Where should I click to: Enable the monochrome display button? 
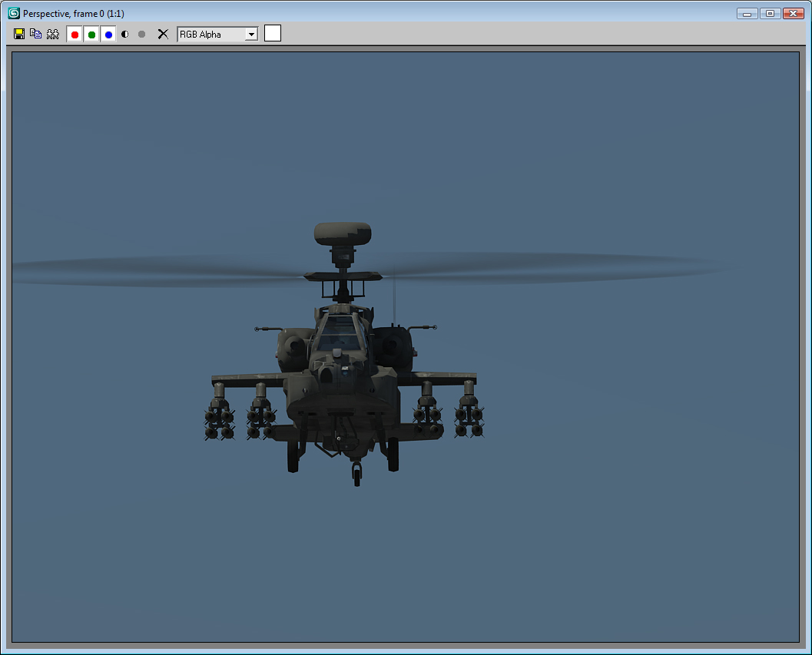coord(141,35)
